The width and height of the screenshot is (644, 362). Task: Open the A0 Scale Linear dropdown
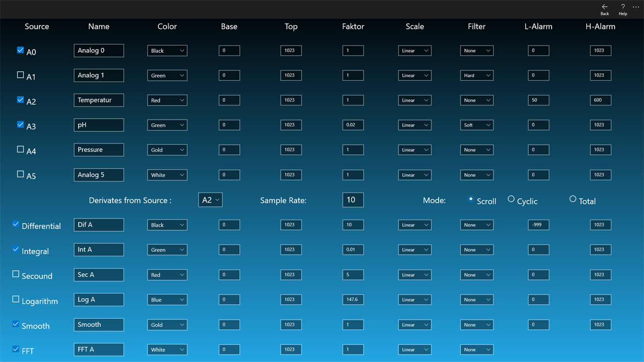(x=415, y=51)
